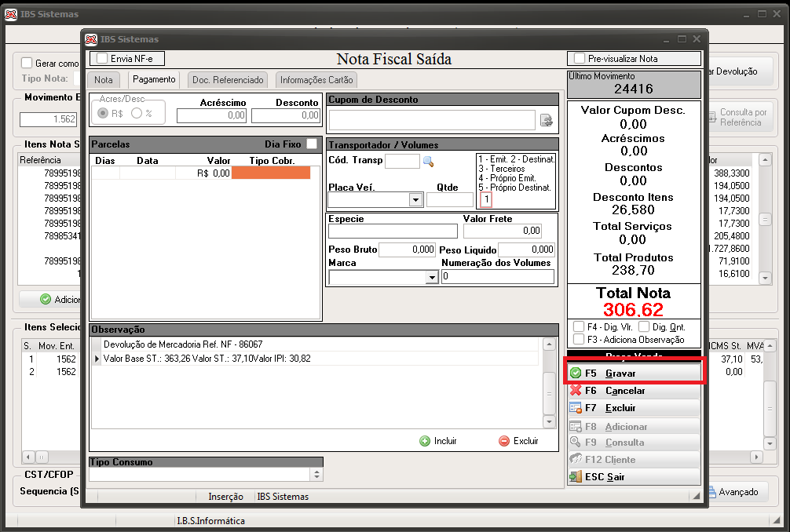This screenshot has height=532, width=790.
Task: Click the Cód. Transp magnifier search icon
Action: click(x=428, y=162)
